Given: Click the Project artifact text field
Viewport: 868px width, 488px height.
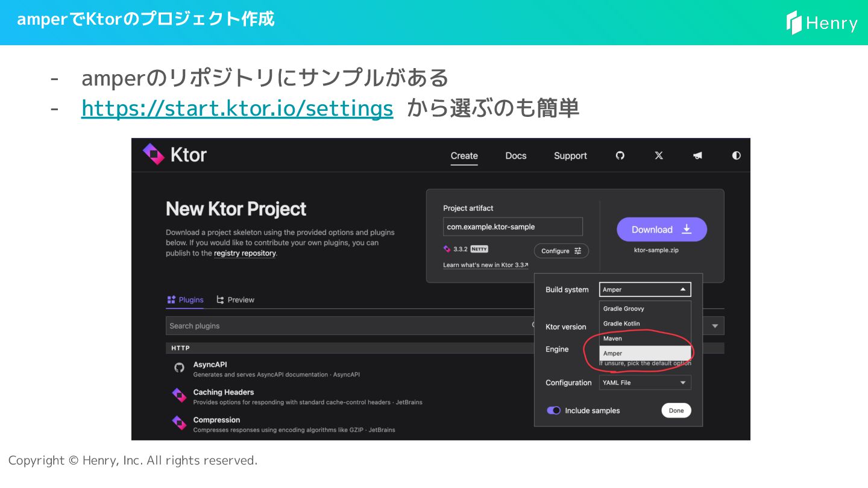Looking at the screenshot, I should (513, 227).
